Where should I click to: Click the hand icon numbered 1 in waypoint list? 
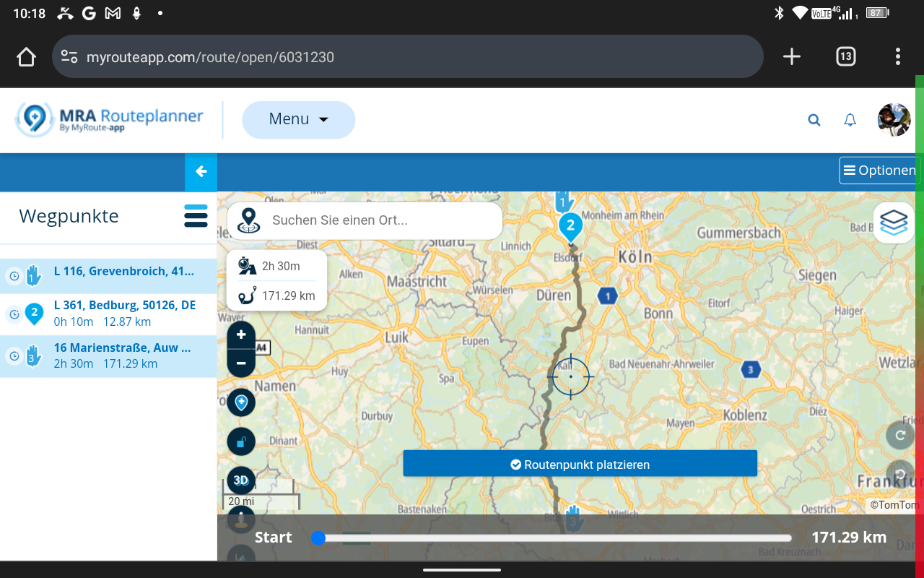(x=33, y=275)
